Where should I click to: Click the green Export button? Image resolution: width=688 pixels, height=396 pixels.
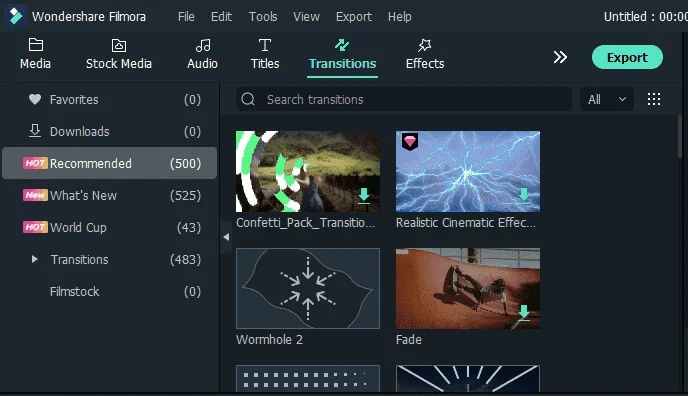627,57
